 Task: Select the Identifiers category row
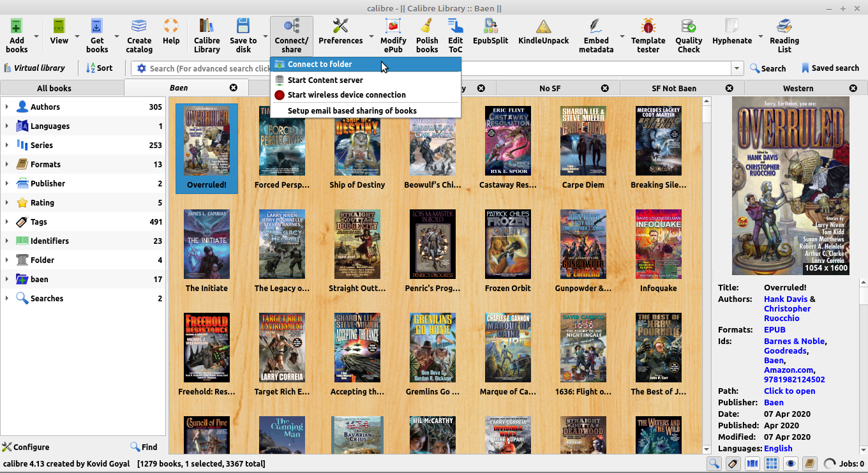click(x=83, y=241)
